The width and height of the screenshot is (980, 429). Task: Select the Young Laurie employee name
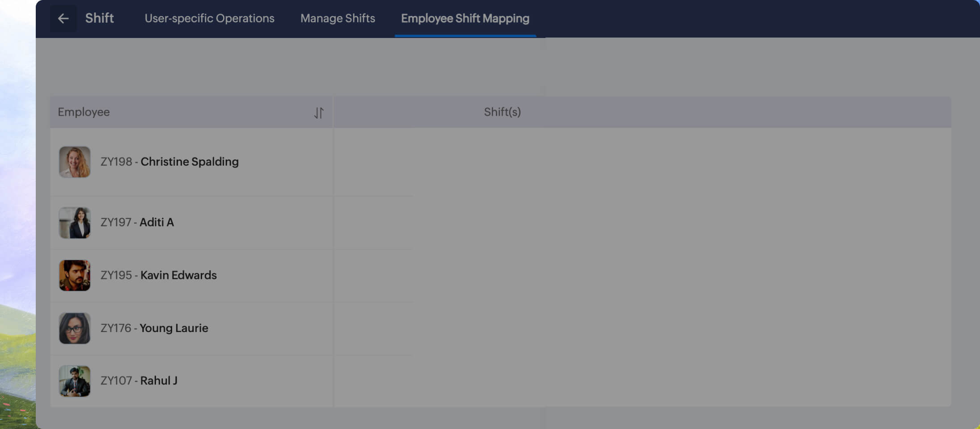coord(174,328)
